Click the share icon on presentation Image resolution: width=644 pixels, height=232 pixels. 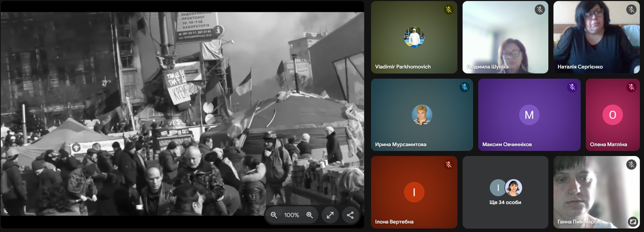click(350, 215)
